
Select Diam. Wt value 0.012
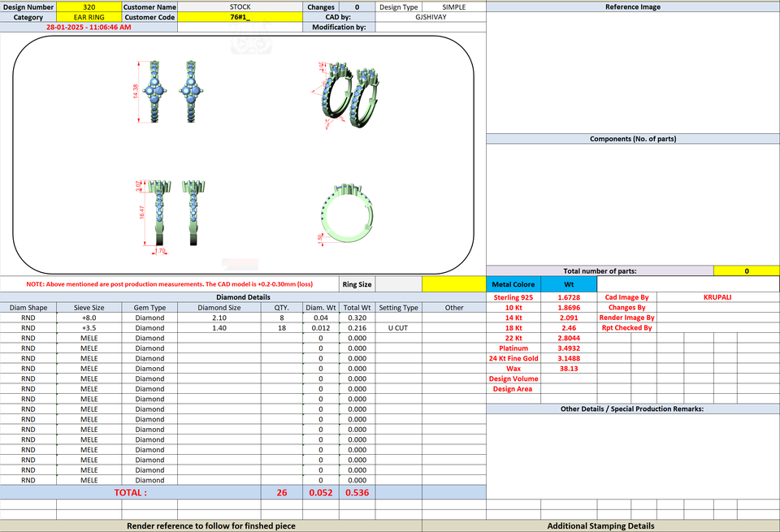(321, 328)
